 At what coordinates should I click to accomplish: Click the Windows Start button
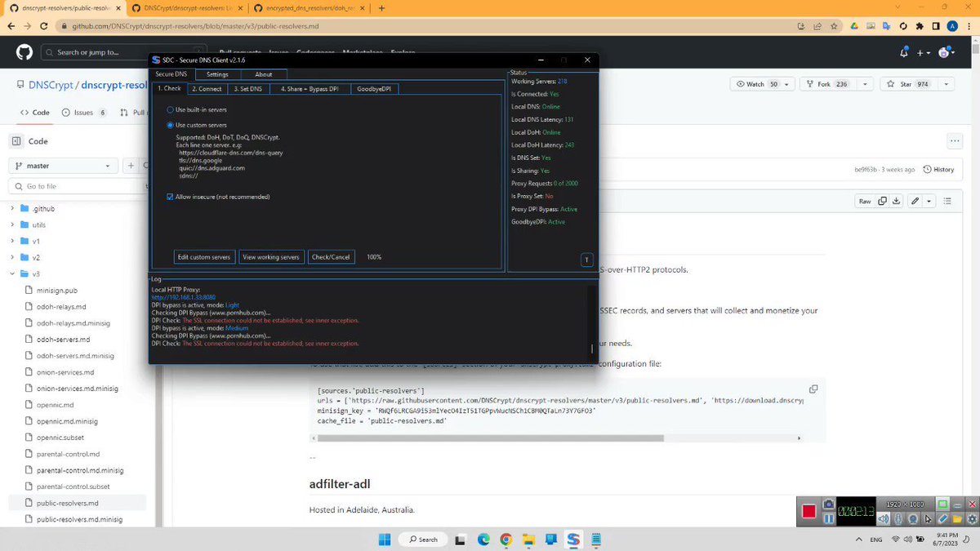click(x=385, y=540)
